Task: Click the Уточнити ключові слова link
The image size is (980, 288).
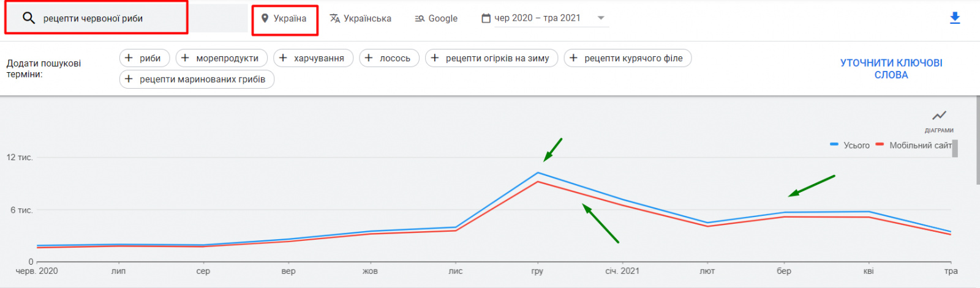Action: tap(891, 68)
